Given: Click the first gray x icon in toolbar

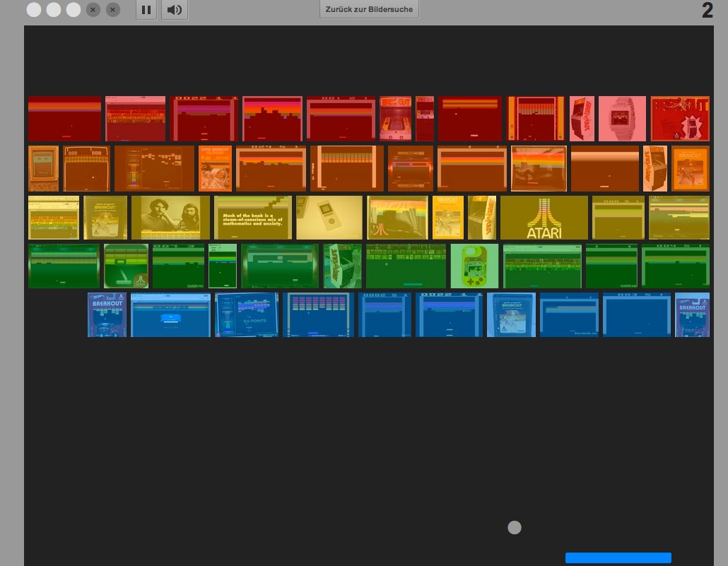Looking at the screenshot, I should click(92, 10).
